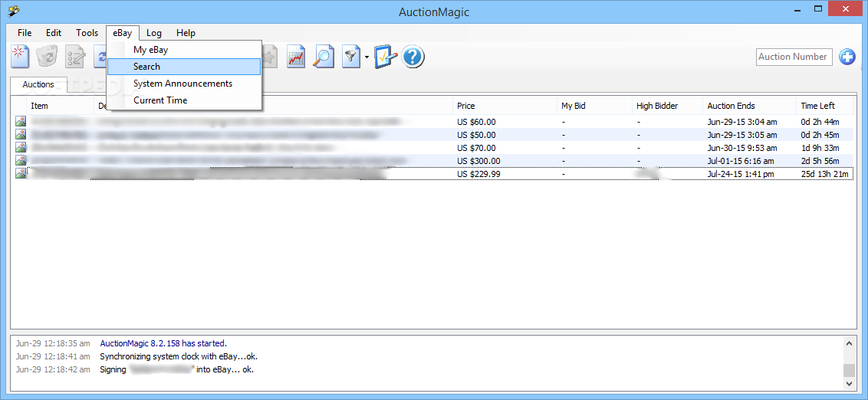Click the Jun-29-15 3:04 am end date
The image size is (868, 400).
[x=741, y=122]
